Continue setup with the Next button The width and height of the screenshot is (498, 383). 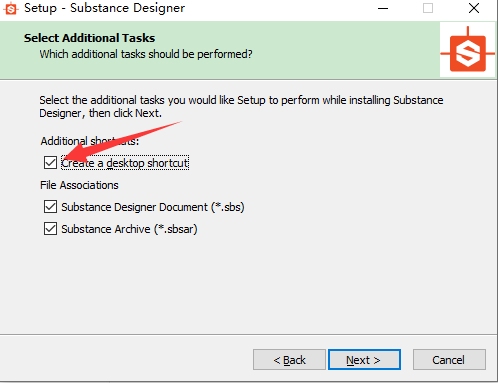tap(364, 360)
